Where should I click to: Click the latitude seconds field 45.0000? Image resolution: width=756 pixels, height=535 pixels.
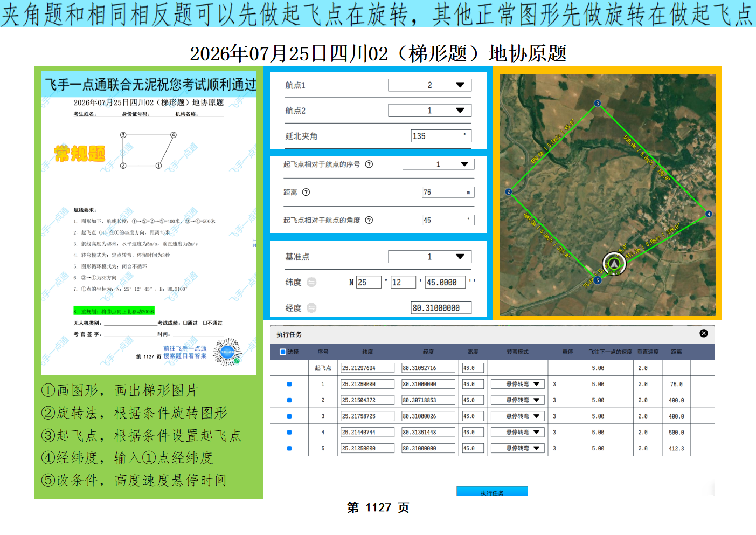pyautogui.click(x=445, y=282)
